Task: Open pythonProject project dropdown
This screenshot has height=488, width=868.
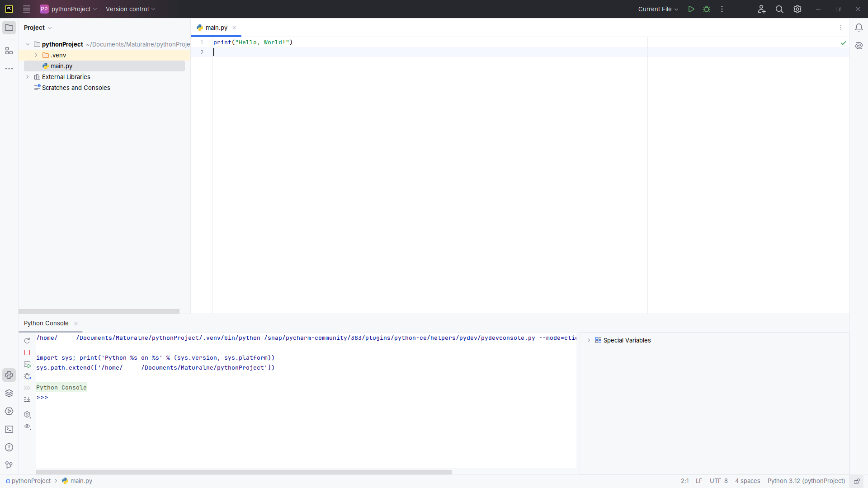Action: click(x=69, y=9)
